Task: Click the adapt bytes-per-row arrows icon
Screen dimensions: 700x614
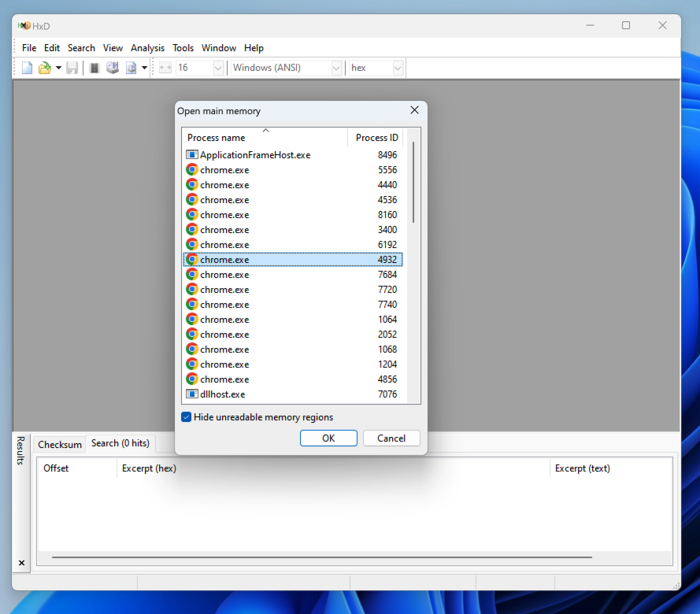Action: coord(165,68)
